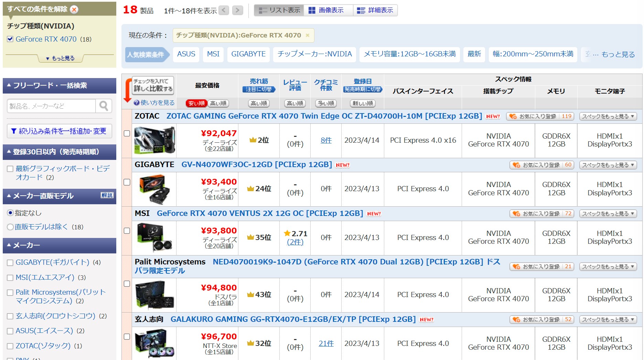Open GV-N4070WF3OC-12GD product link
This screenshot has height=360, width=644.
click(x=257, y=165)
